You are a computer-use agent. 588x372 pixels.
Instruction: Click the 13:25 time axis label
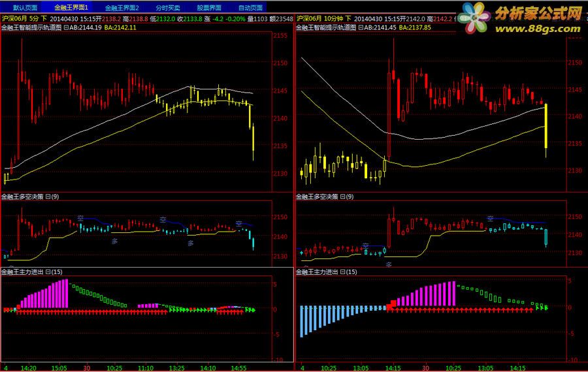176,368
